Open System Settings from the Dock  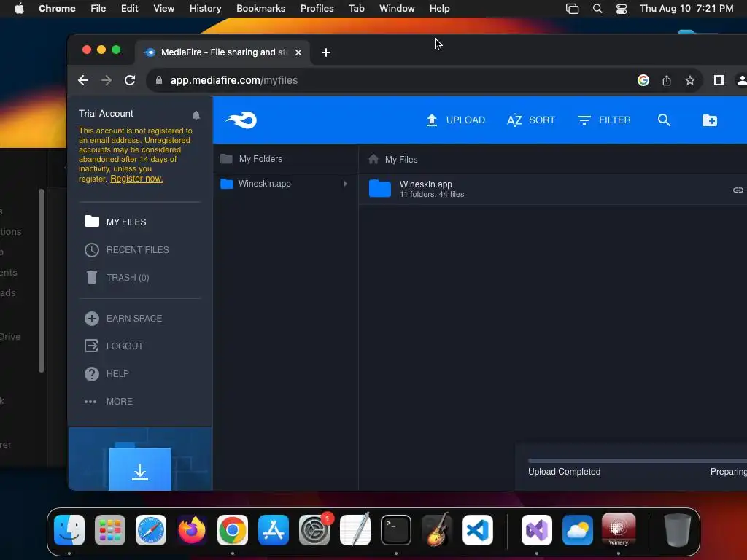[314, 530]
